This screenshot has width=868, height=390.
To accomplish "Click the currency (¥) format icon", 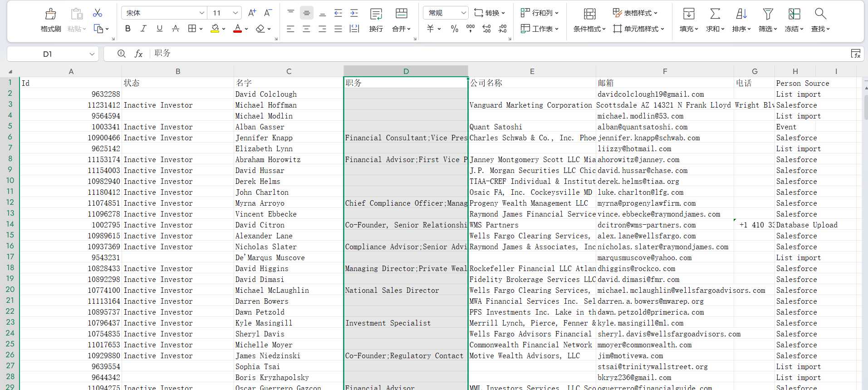I will tap(431, 29).
